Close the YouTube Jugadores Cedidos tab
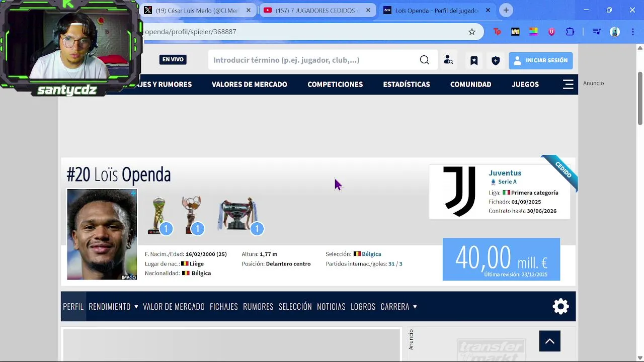The image size is (644, 362). (368, 10)
